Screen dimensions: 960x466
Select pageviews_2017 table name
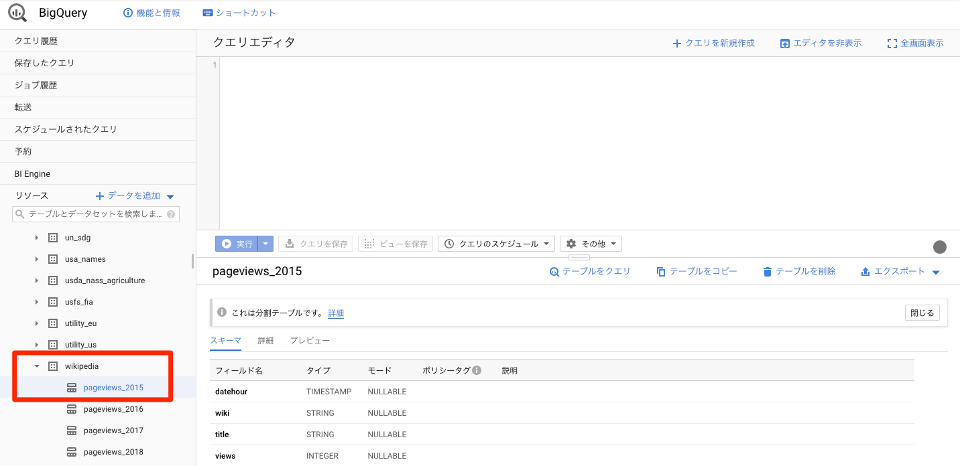tap(113, 430)
